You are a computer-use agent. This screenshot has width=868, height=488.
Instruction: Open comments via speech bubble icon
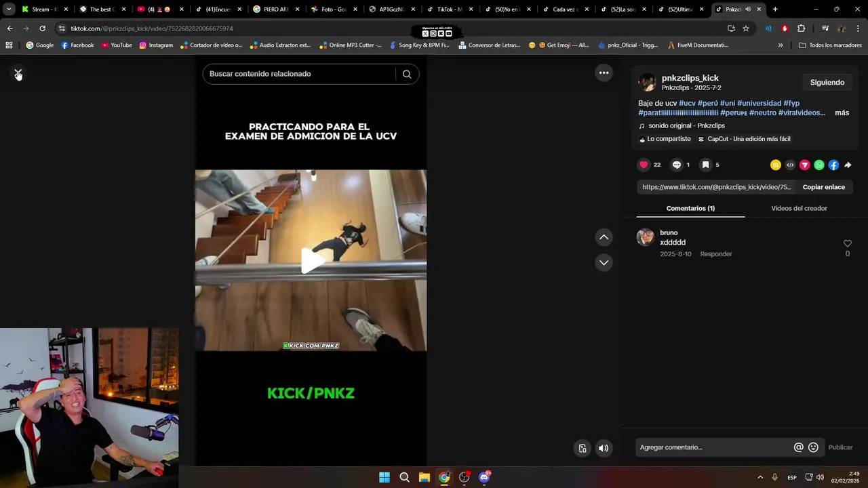(x=677, y=165)
